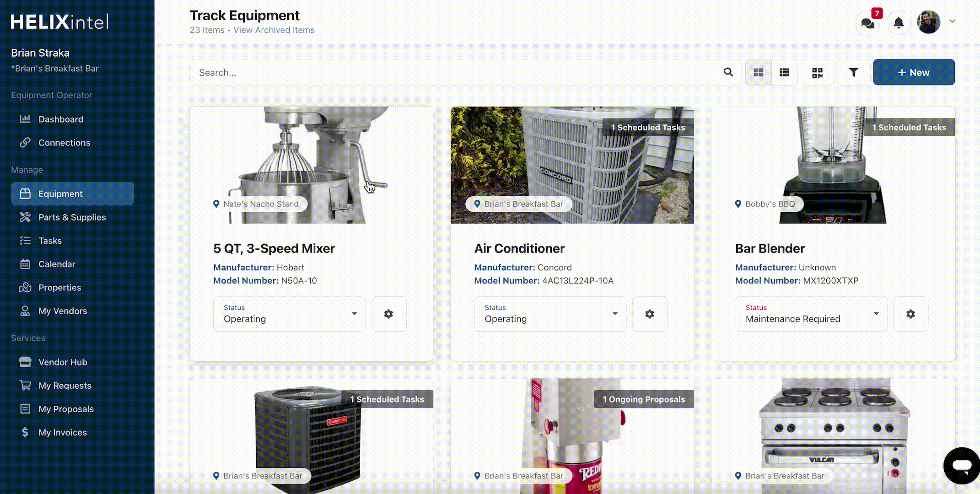Open Status dropdown for 5 QT Mixer
This screenshot has height=494, width=980.
(x=289, y=314)
